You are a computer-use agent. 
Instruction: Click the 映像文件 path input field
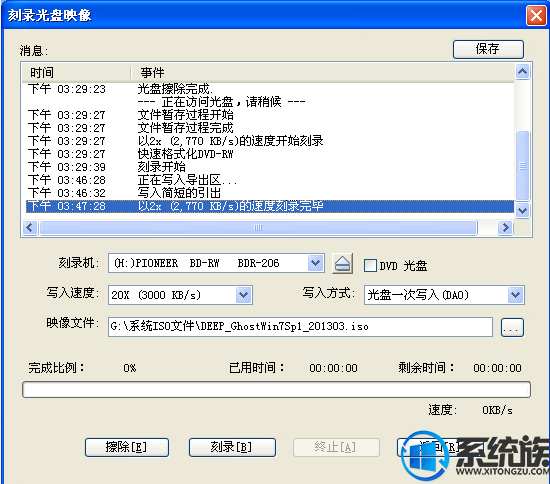click(x=300, y=327)
